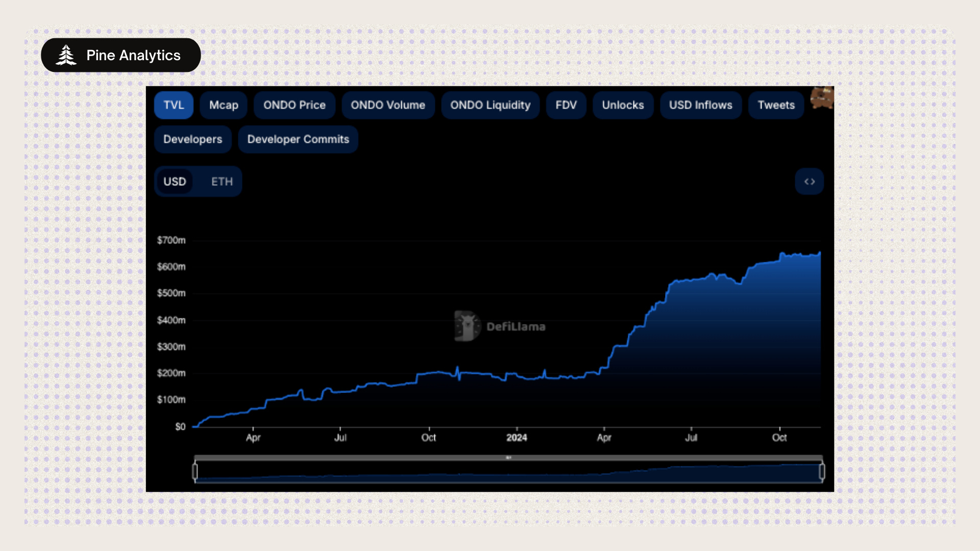This screenshot has height=551, width=980.
Task: Click the $700m axis label
Action: 171,240
